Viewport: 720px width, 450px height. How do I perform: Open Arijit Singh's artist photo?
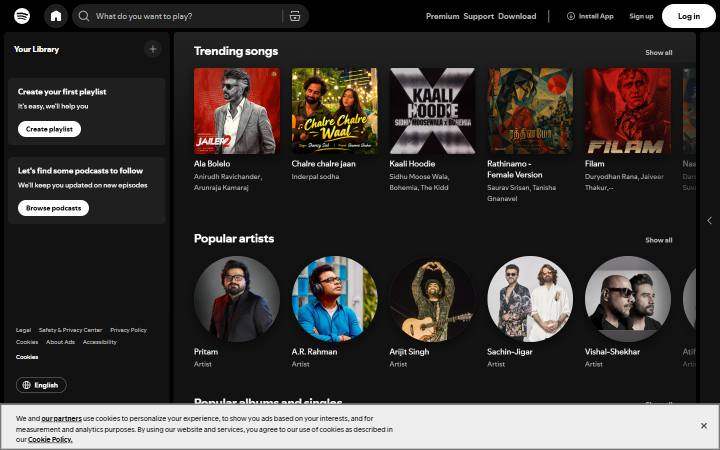pyautogui.click(x=433, y=299)
